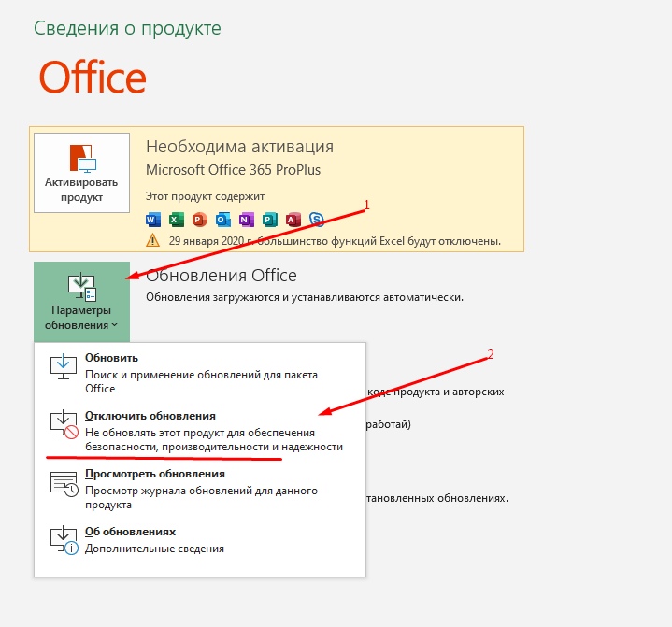Click Поиск и применение обновлений description

tap(202, 381)
